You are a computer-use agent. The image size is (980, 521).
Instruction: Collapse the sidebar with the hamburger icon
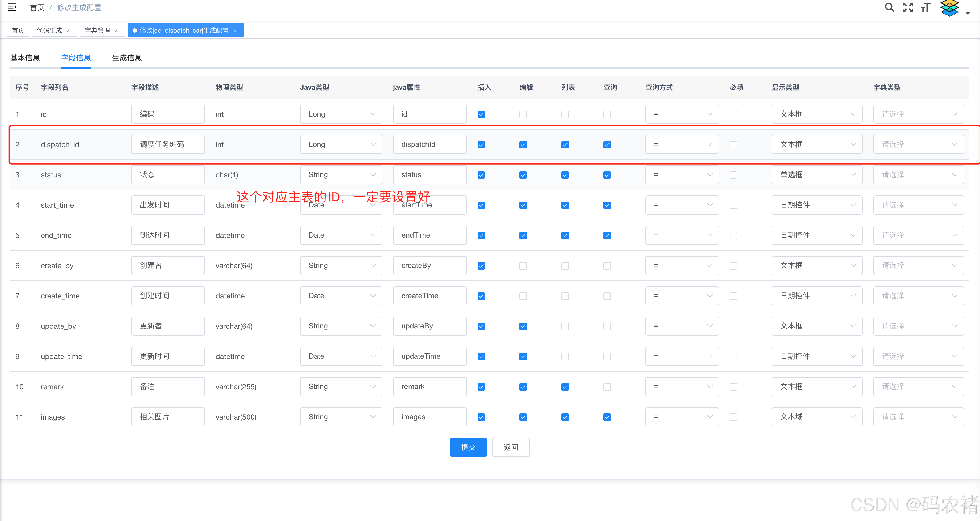click(12, 7)
